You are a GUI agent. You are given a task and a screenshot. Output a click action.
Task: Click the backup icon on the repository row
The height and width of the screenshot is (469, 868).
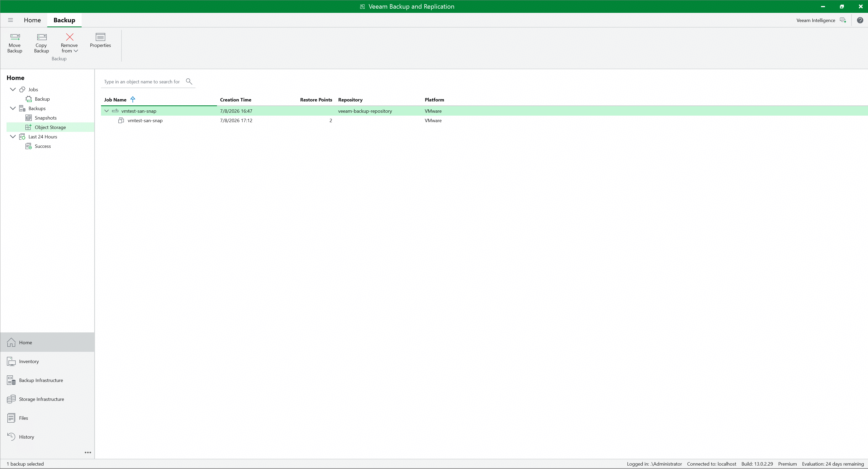tap(115, 111)
